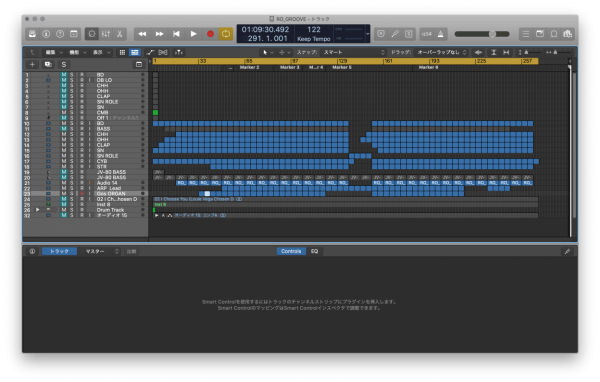Toggle the Solo S icon in control bar
This screenshot has width=600, height=382.
pyautogui.click(x=409, y=34)
